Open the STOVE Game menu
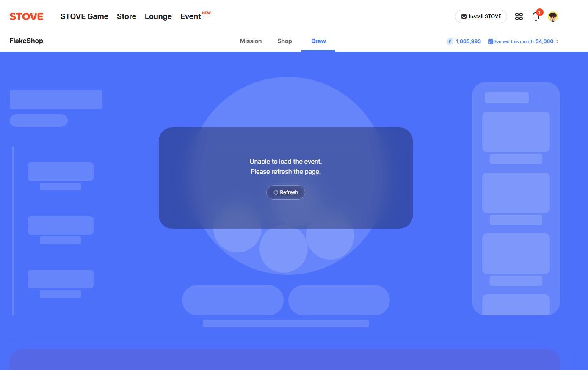The image size is (588, 370). tap(84, 16)
